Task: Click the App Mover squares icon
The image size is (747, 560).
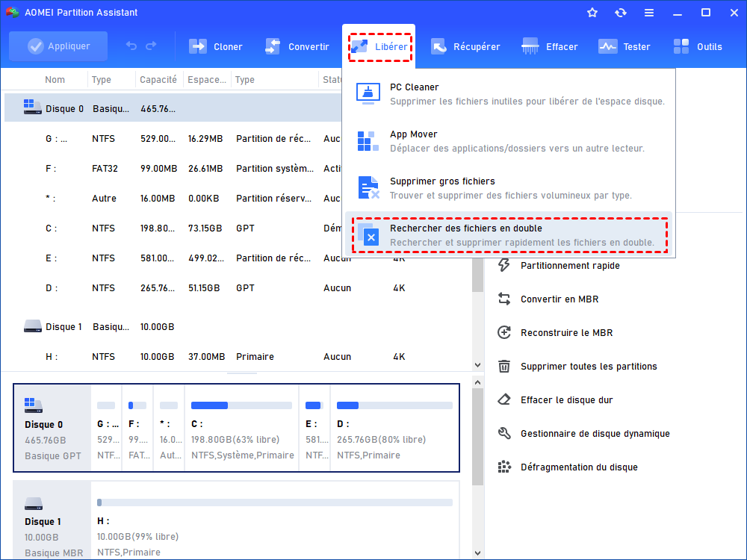Action: click(368, 141)
